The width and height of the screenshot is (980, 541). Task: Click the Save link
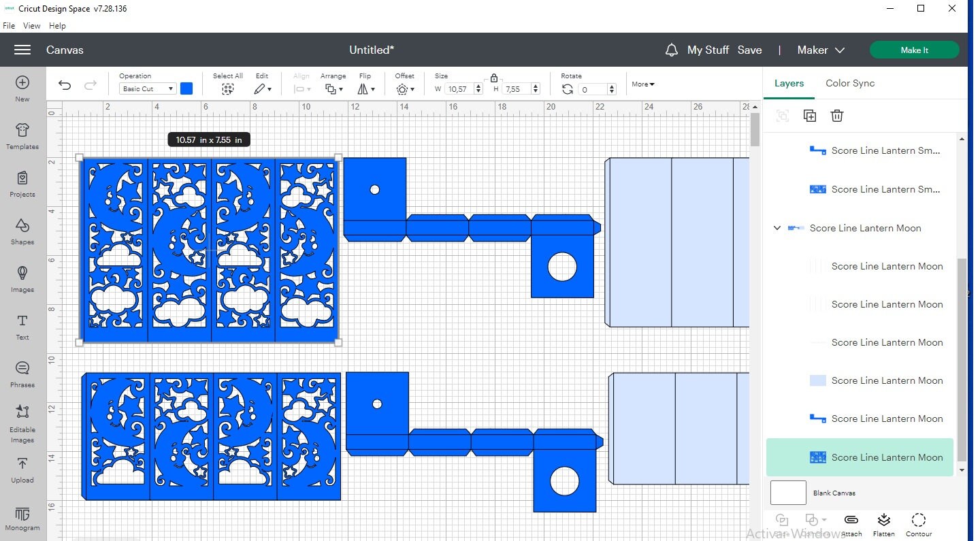click(x=750, y=50)
